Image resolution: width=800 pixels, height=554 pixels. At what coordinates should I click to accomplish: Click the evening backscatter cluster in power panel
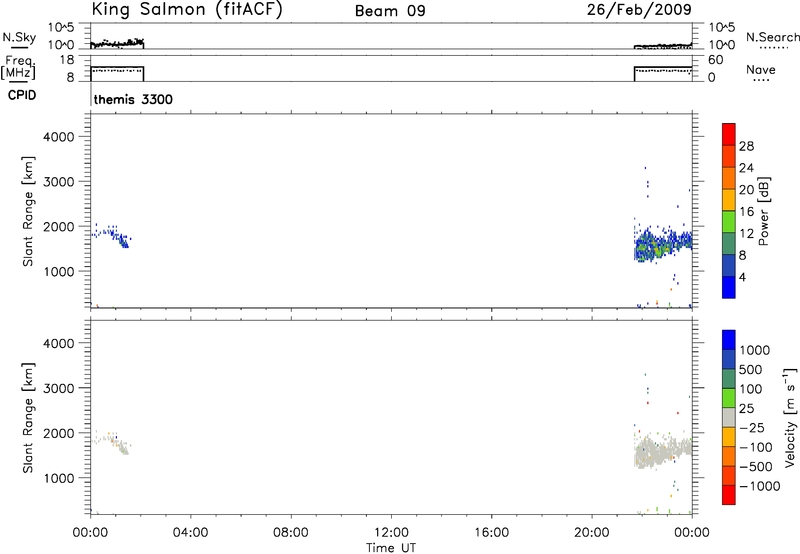[662, 245]
